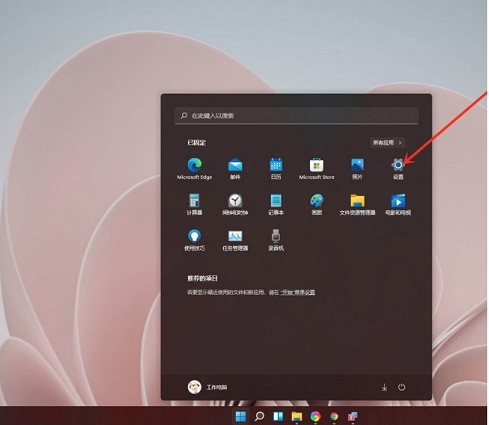This screenshot has height=425, width=489.
Task: Open the Tips (使用技巧) lightbulb app
Action: click(194, 240)
